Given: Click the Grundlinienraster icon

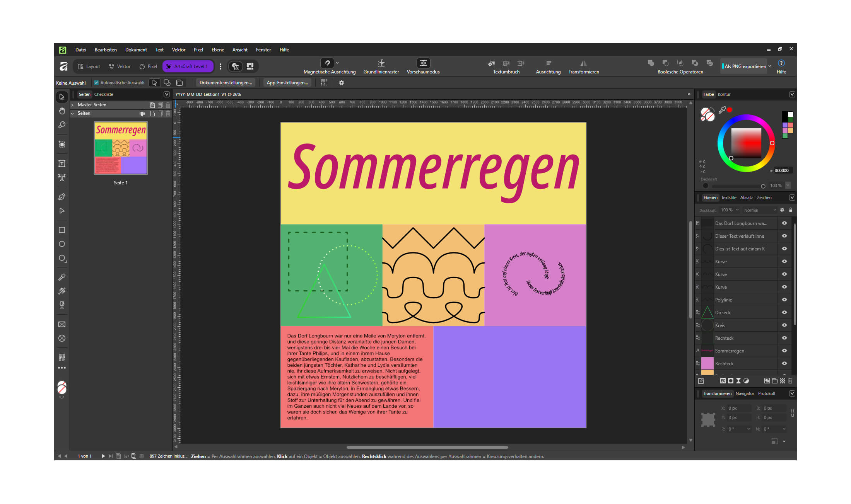Looking at the screenshot, I should 381,63.
